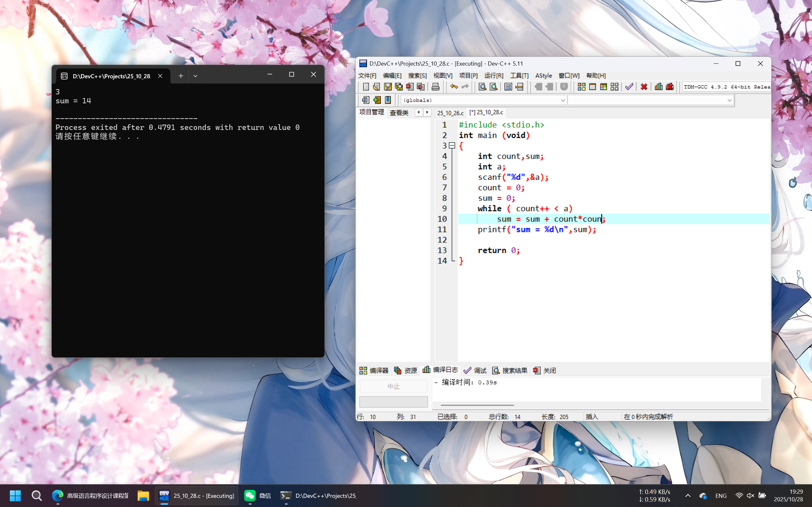Click the Save file toolbar icon
Screen dimensions: 812x507
coord(388,87)
